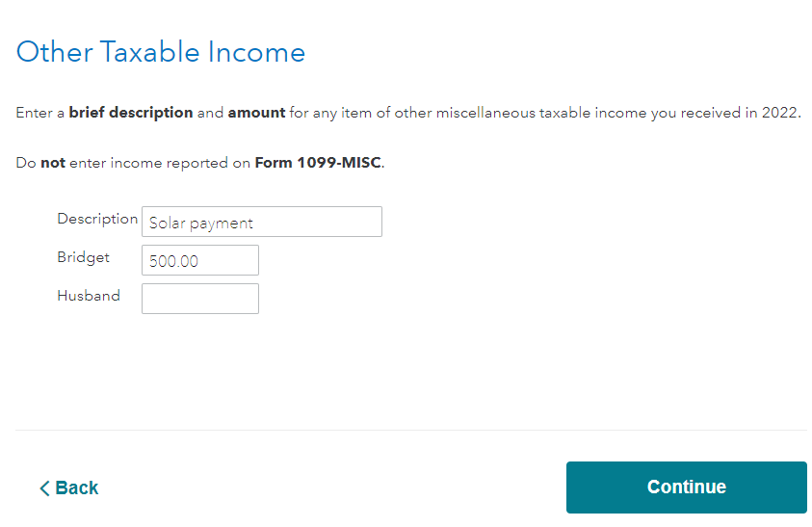Click the Other Taxable Income heading
812x527 pixels.
click(x=161, y=52)
